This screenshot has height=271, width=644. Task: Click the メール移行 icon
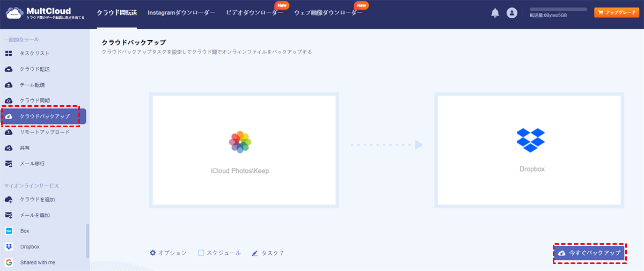tap(9, 163)
